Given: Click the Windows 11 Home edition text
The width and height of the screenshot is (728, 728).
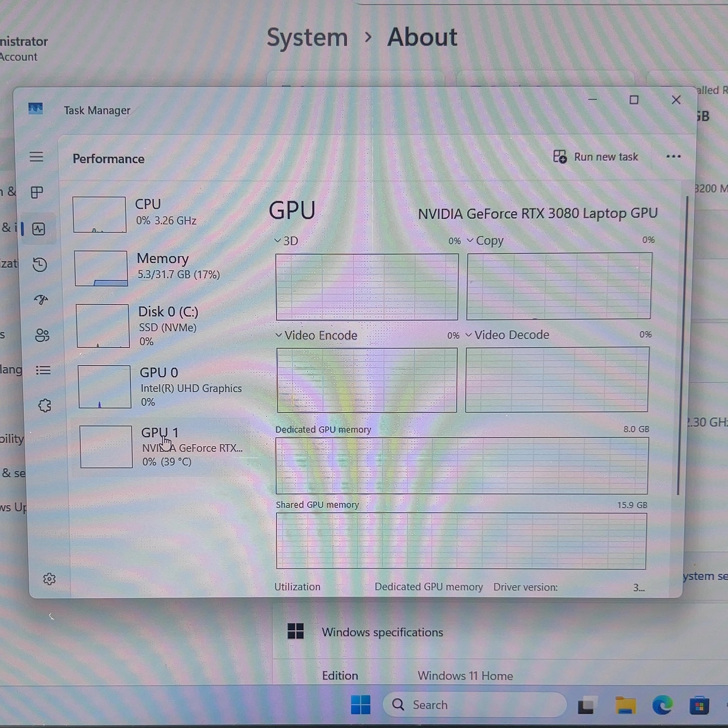Looking at the screenshot, I should [465, 676].
